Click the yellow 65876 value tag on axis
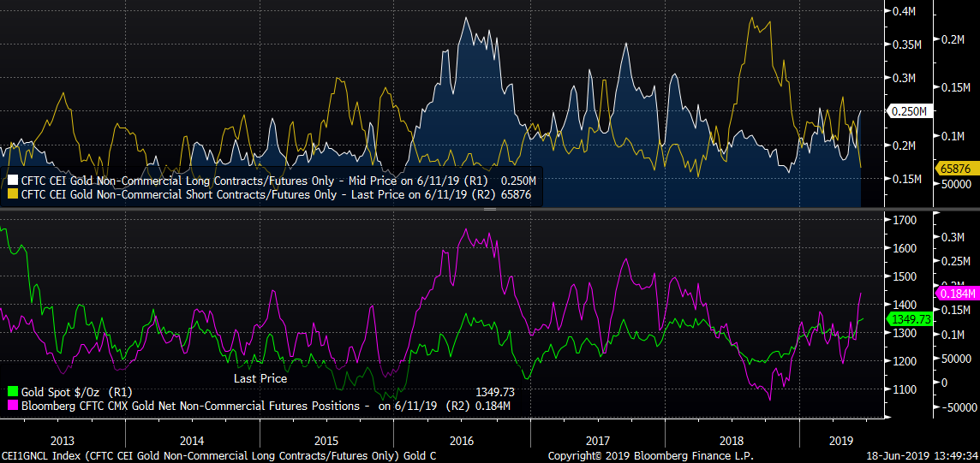Image resolution: width=980 pixels, height=463 pixels. tap(958, 168)
